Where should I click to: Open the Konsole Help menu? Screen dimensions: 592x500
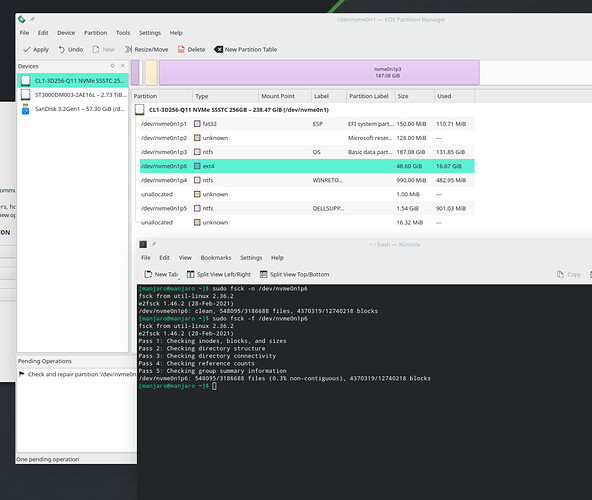277,258
